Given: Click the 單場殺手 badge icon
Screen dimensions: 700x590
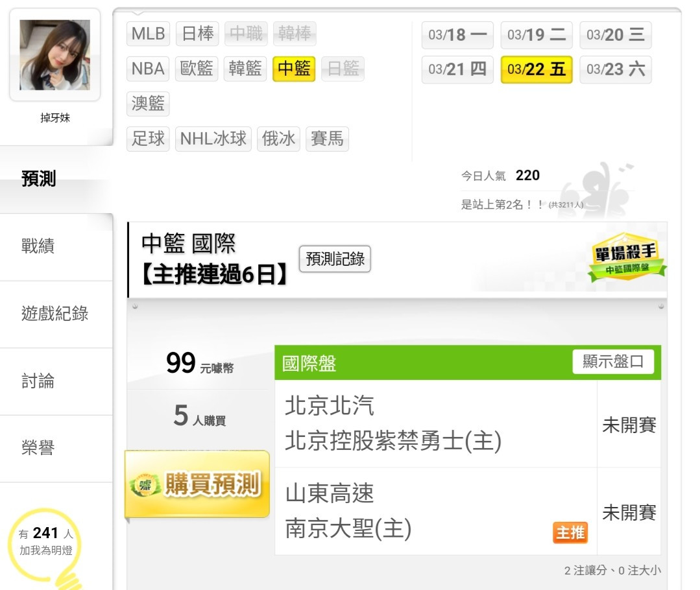Looking at the screenshot, I should pos(627,257).
